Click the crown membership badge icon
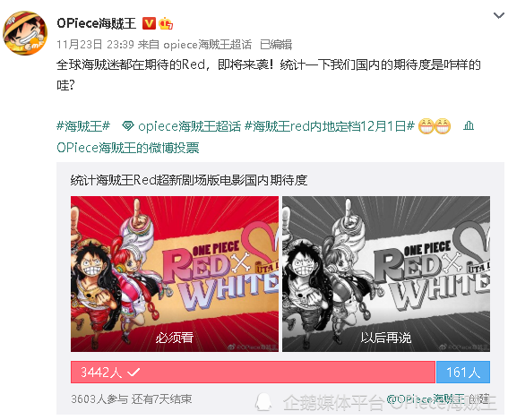 tap(166, 23)
